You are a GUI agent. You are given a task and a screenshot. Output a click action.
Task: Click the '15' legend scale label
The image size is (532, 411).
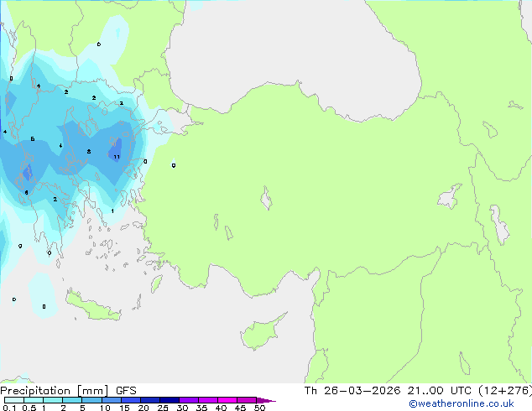(x=124, y=408)
